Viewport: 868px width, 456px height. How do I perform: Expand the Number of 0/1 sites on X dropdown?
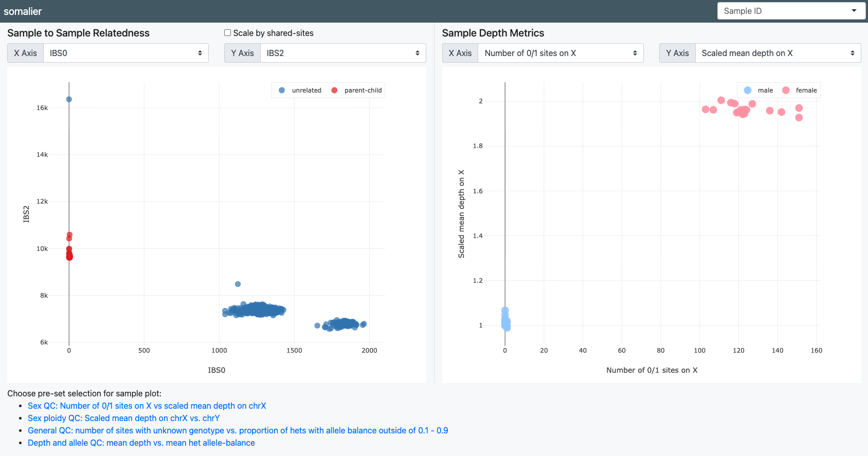point(560,53)
